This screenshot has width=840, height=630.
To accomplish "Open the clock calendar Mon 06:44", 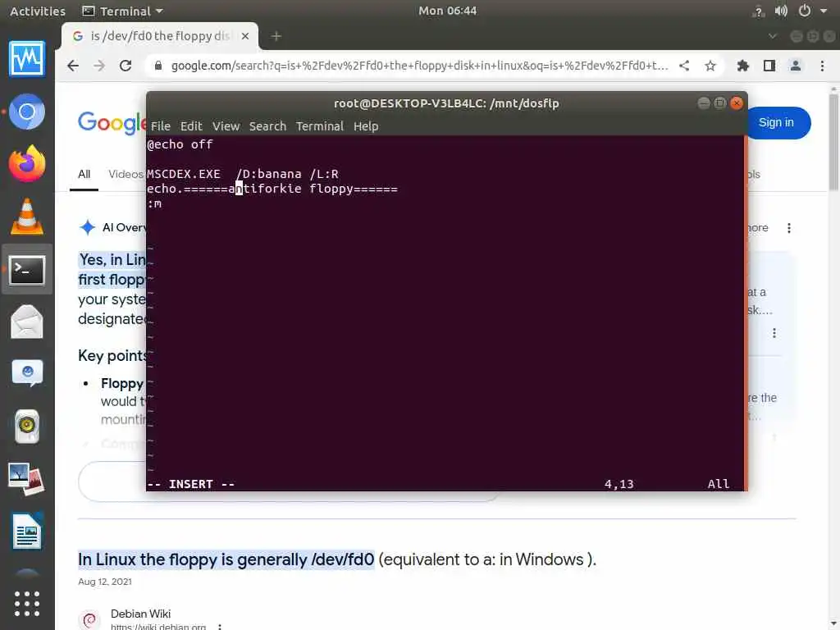I will click(447, 11).
